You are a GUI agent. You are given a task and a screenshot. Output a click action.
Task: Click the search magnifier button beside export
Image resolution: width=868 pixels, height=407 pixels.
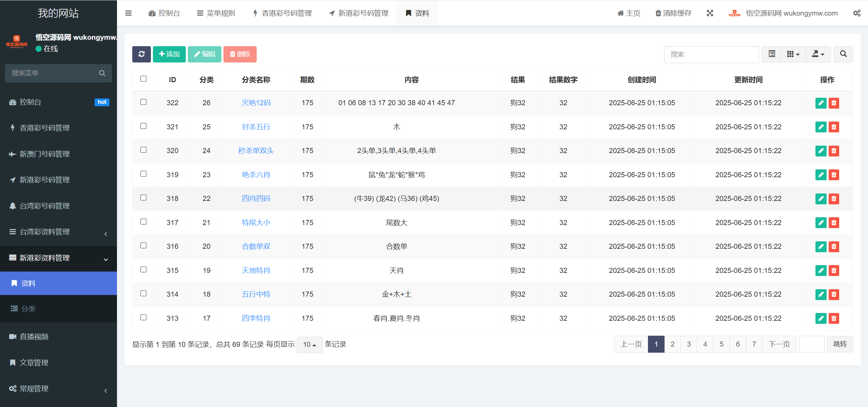843,54
